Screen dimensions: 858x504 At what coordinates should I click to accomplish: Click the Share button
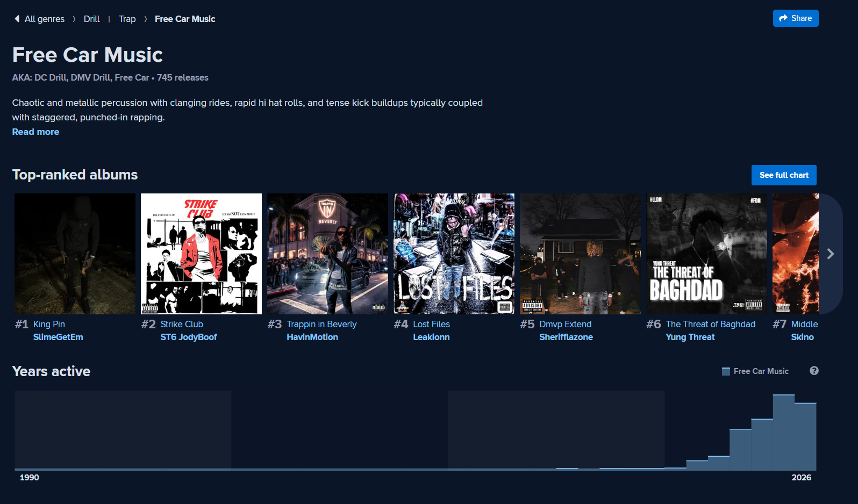point(796,18)
